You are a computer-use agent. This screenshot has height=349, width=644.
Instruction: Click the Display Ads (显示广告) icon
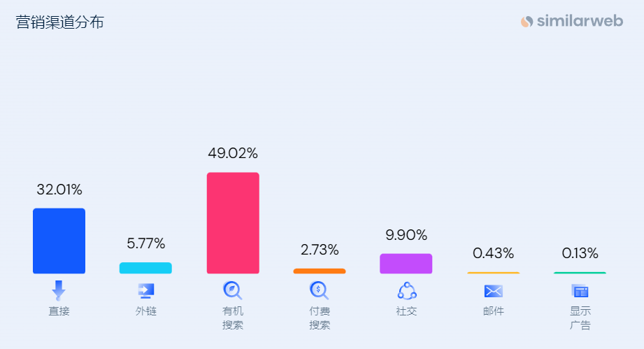pyautogui.click(x=580, y=290)
